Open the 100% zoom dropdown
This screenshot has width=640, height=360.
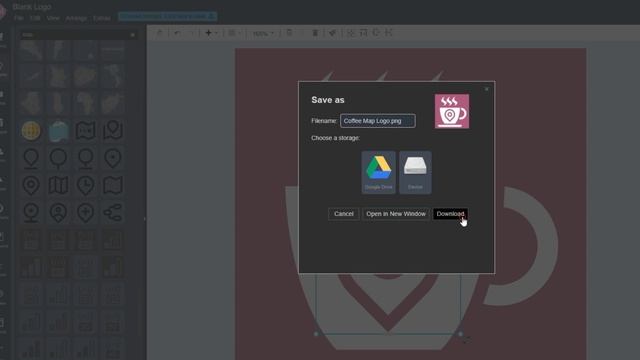pyautogui.click(x=263, y=33)
